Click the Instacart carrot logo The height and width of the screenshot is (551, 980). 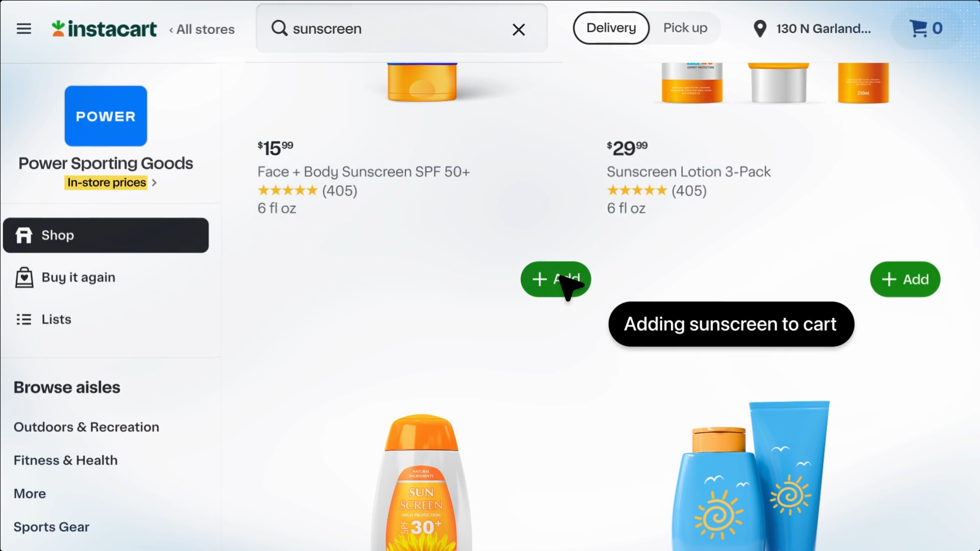pyautogui.click(x=58, y=29)
